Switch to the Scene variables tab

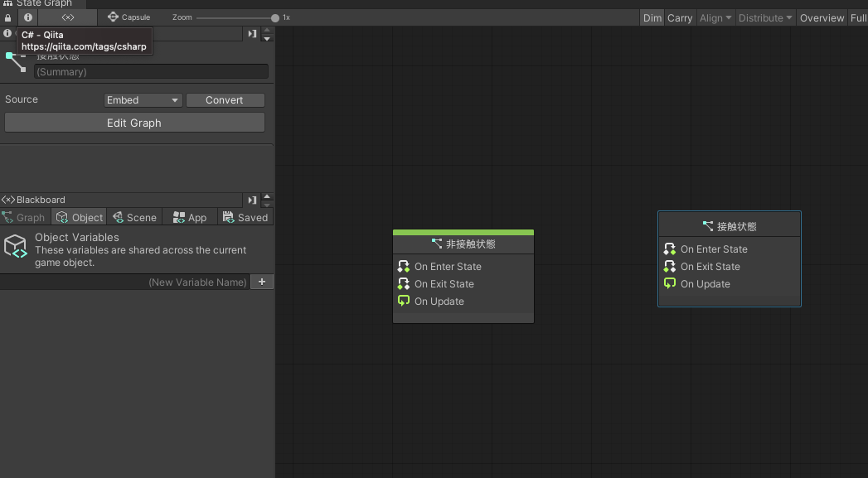point(134,217)
